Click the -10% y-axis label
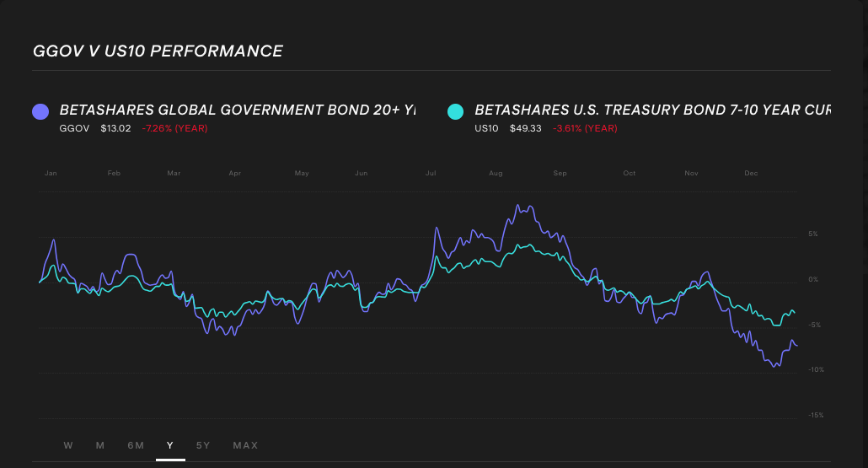Viewport: 868px width, 468px height. point(816,370)
